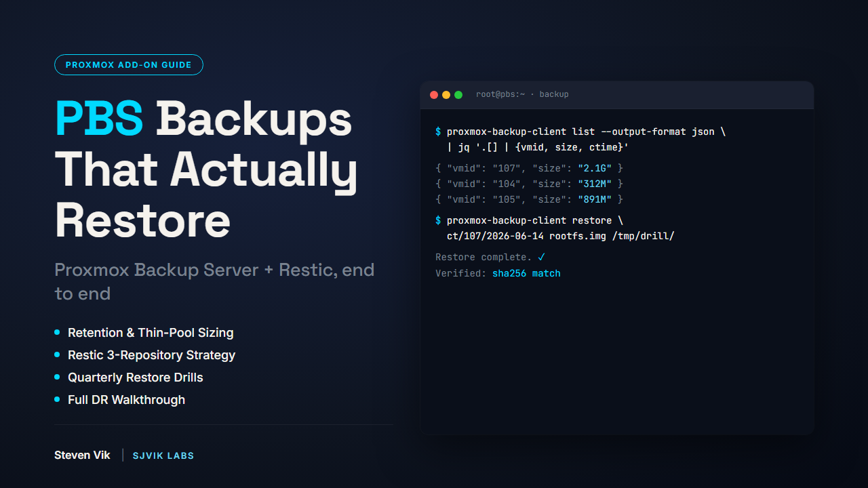Click the PROXMOX ADD-ON GUIDE badge
Viewport: 868px width, 488px height.
tap(129, 65)
